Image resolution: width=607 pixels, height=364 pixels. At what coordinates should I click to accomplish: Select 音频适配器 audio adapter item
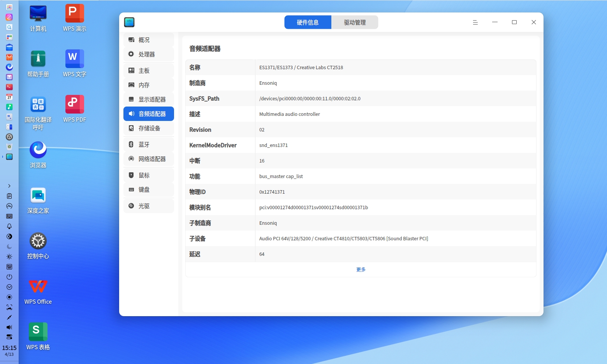(x=149, y=114)
